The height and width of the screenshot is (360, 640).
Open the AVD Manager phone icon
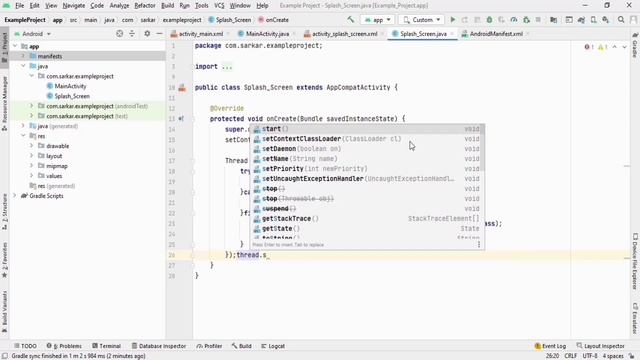tap(593, 20)
